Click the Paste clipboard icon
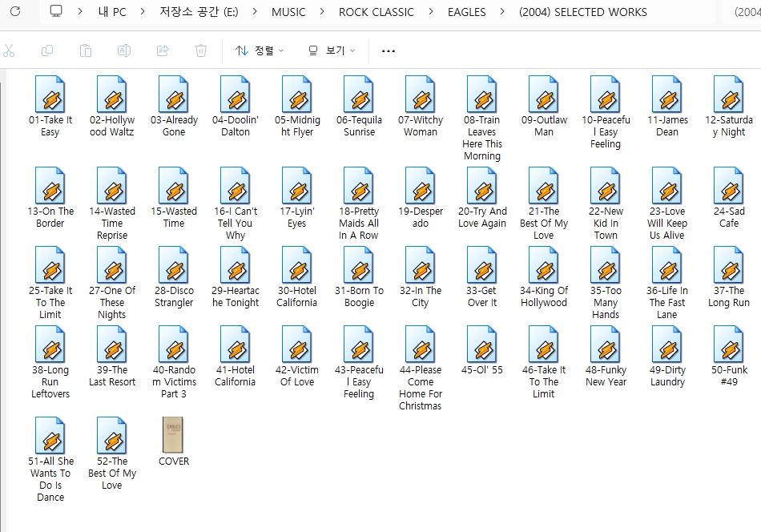 (86, 50)
